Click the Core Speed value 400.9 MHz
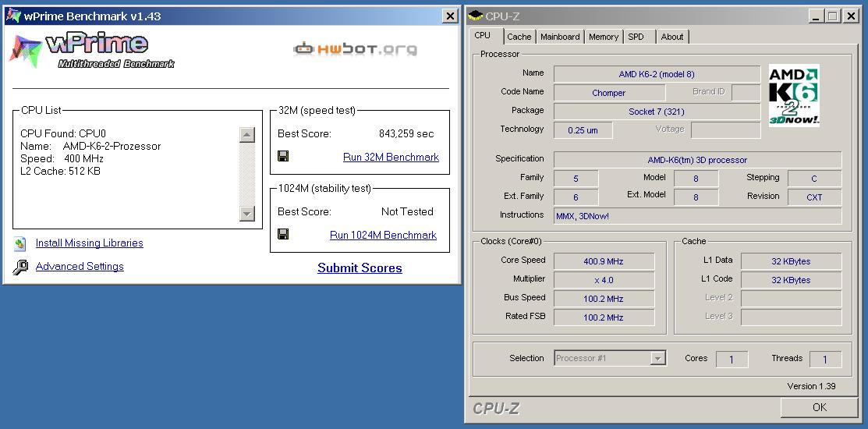Screen dimensions: 868x429 604,261
